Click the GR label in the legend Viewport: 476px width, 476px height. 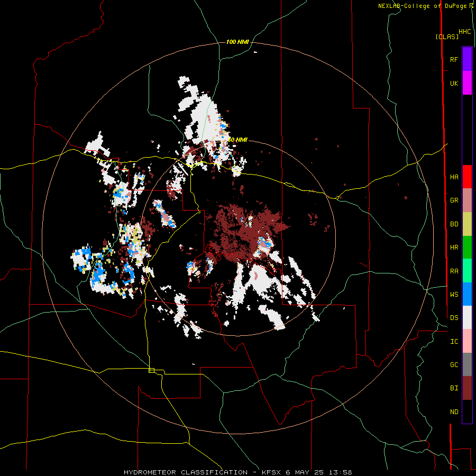tap(454, 200)
